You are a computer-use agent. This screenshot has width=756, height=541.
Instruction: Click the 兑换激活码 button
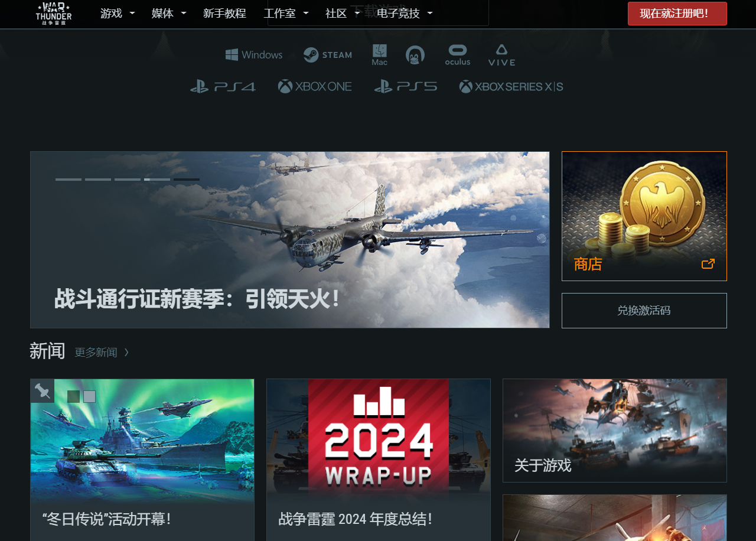(644, 311)
